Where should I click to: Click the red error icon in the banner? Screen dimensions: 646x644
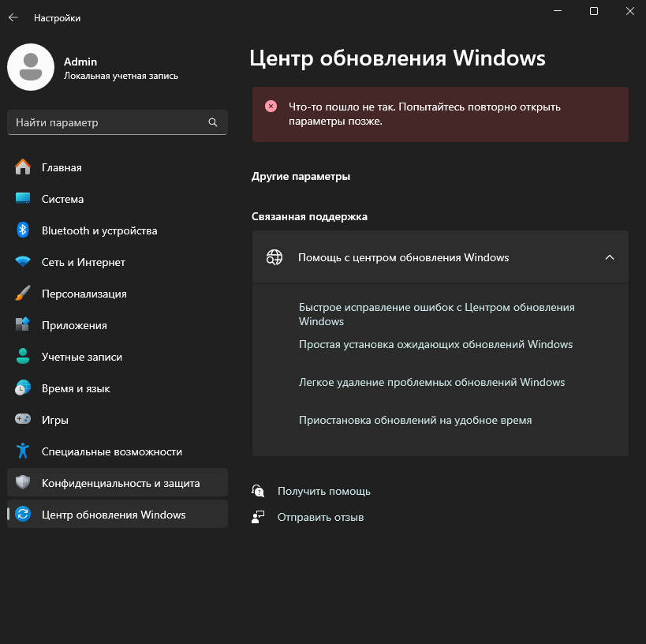271,107
